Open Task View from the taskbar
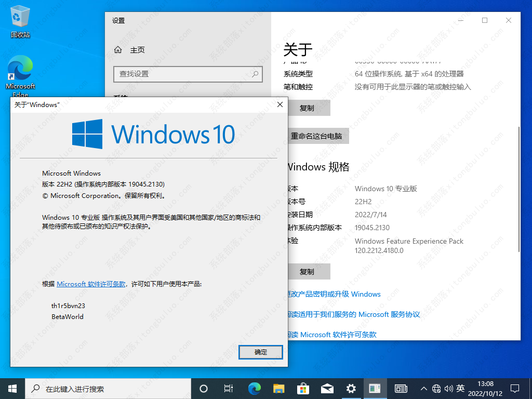This screenshot has width=532, height=399. click(229, 388)
